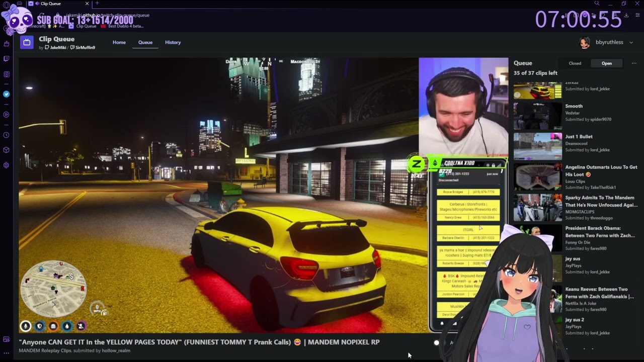Click '35 of 37 clips left' text

535,73
